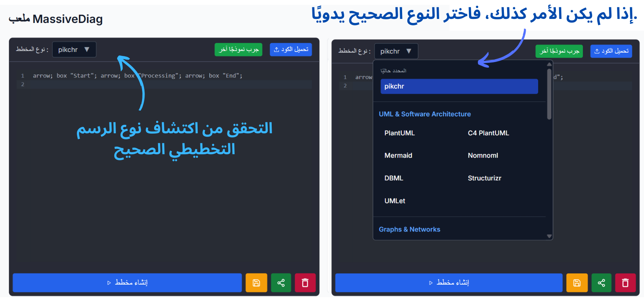Choose Nomnoml from the diagram type list
Viewport: 644px width, 302px height.
click(483, 155)
